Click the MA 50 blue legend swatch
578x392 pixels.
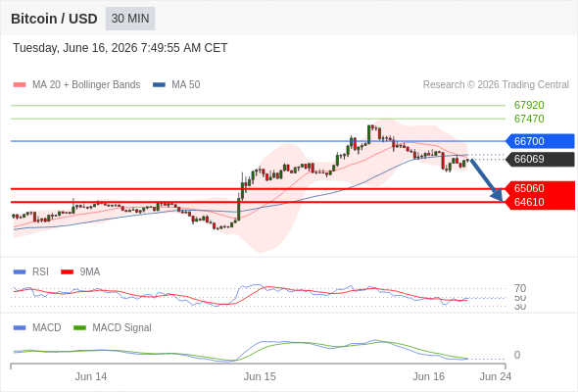(160, 85)
